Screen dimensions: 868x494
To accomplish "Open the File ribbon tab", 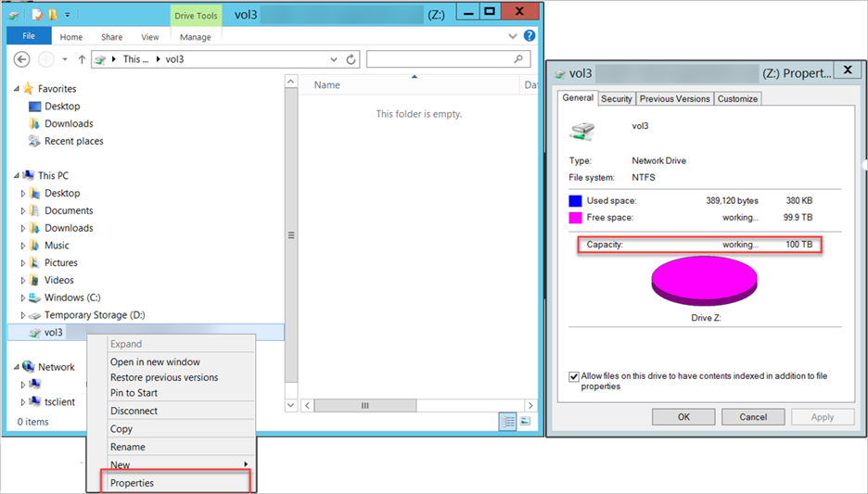I will pyautogui.click(x=29, y=36).
